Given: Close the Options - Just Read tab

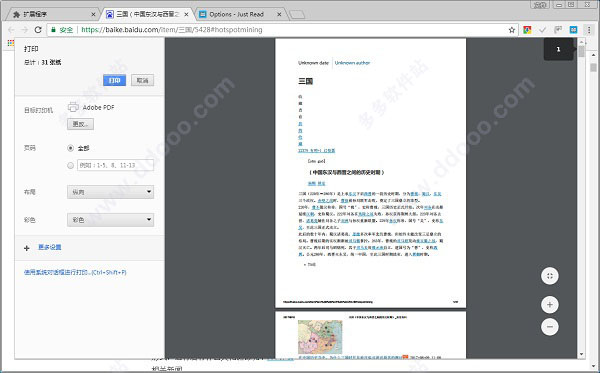Looking at the screenshot, I should pyautogui.click(x=279, y=15).
